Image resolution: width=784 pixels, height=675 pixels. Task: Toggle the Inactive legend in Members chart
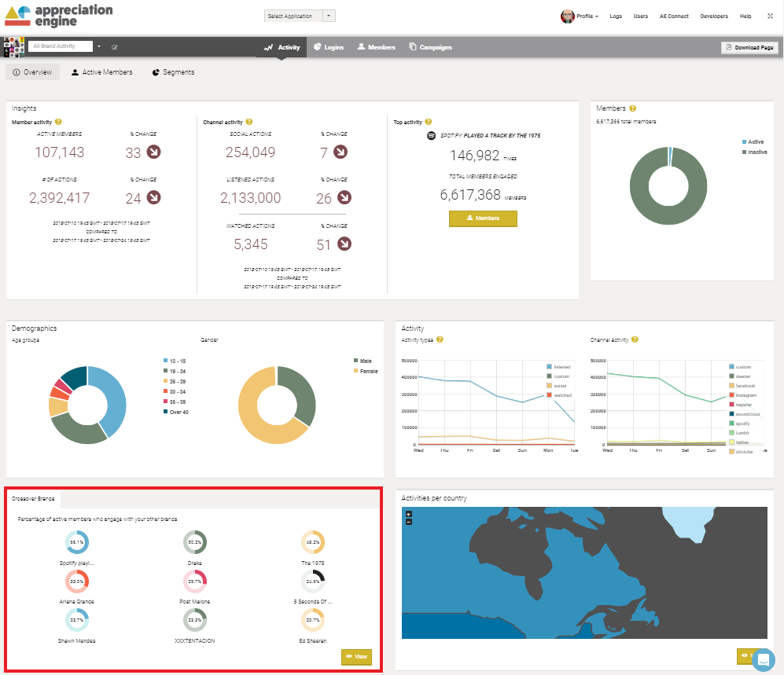tap(754, 152)
